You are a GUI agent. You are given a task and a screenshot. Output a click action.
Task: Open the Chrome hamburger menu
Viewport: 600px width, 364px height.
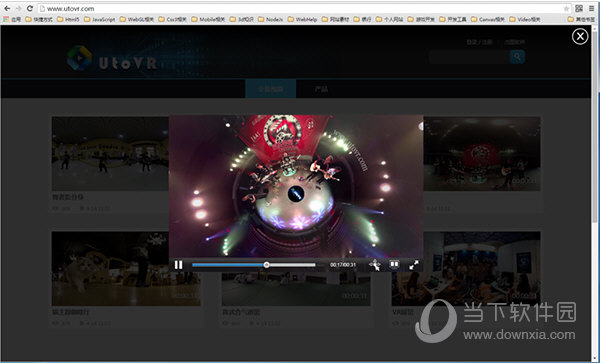pos(592,8)
